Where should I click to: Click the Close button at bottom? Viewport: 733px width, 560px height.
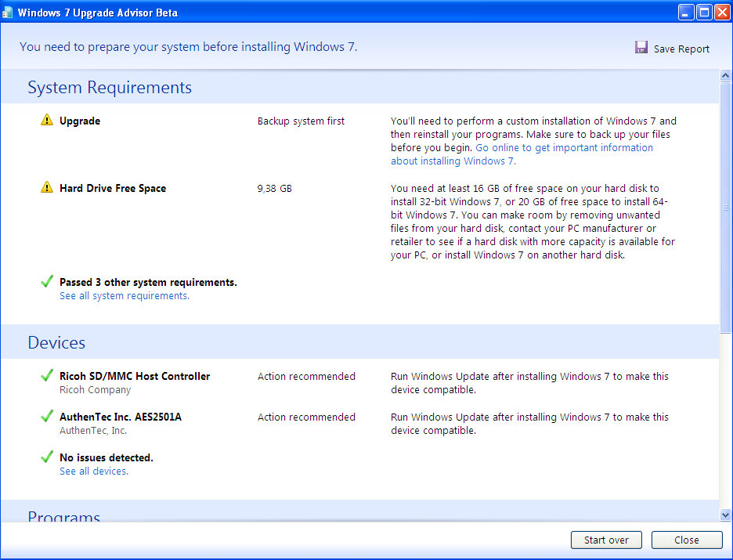(687, 540)
